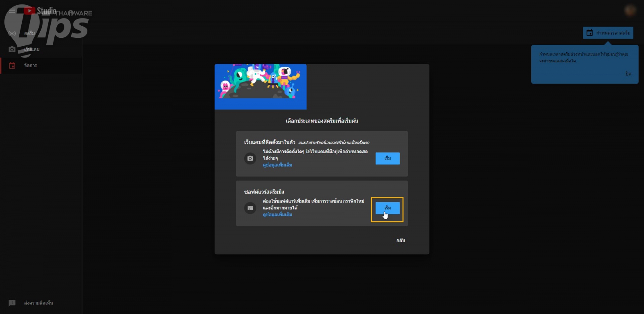Go back with the กลับ button

[x=400, y=240]
